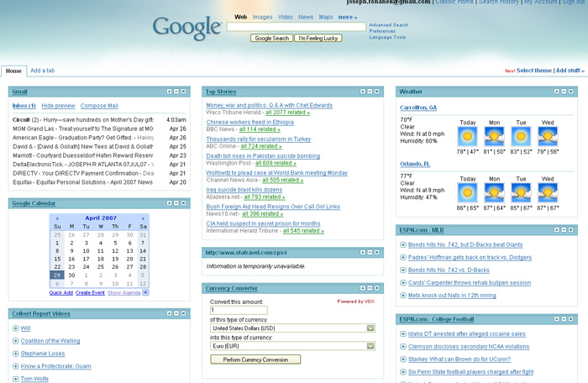This screenshot has width=588, height=383.
Task: Go to previous month in calendar
Action: [x=57, y=218]
